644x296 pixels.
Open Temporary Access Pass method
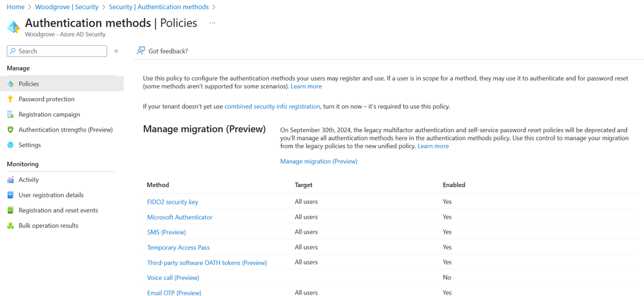point(179,248)
